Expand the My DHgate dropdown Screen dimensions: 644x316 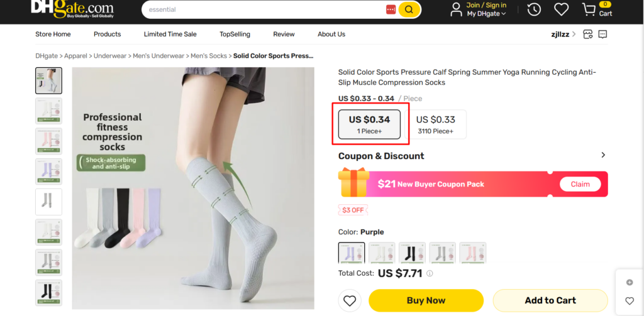[x=487, y=14]
